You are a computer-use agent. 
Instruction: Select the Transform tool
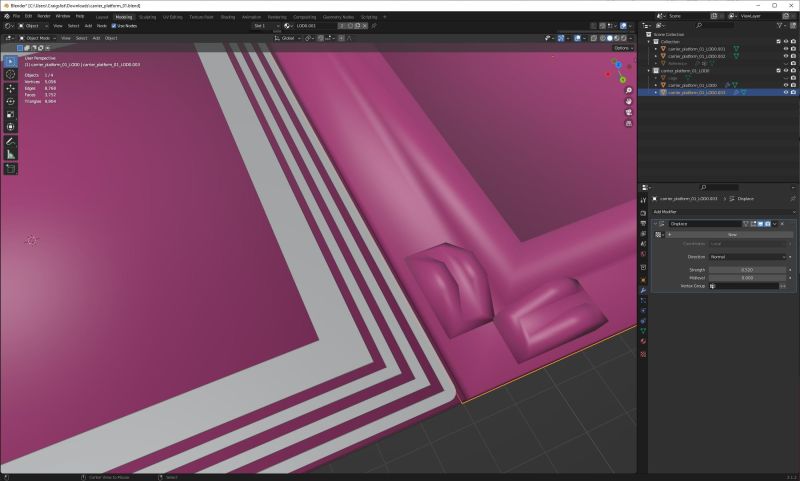(x=10, y=126)
